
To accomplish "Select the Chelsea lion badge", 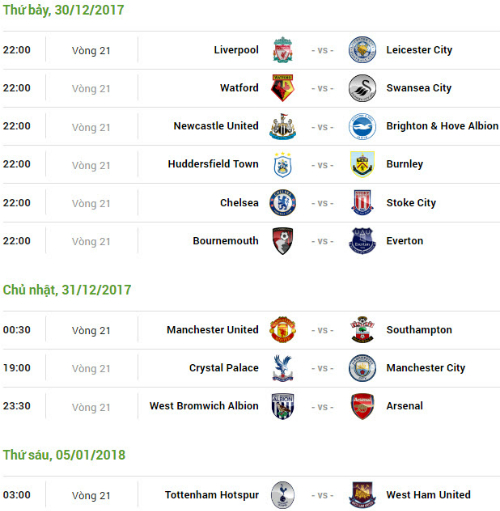I will coord(283,203).
